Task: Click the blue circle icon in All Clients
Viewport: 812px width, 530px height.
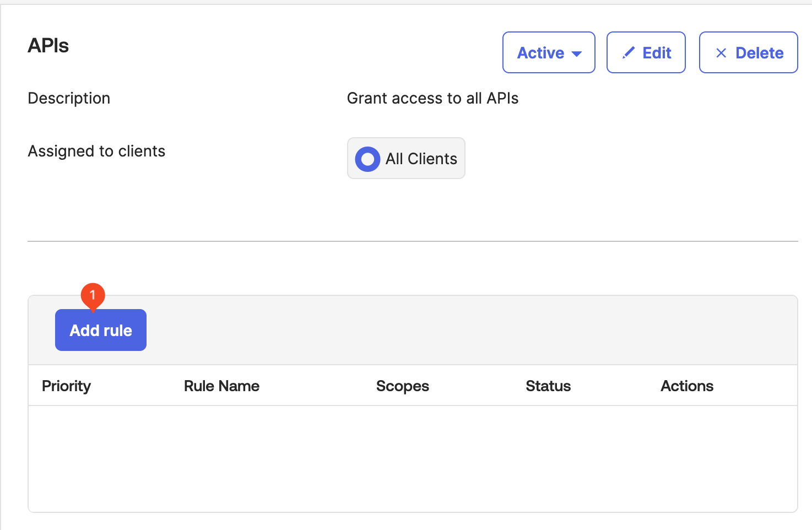Action: (x=367, y=159)
